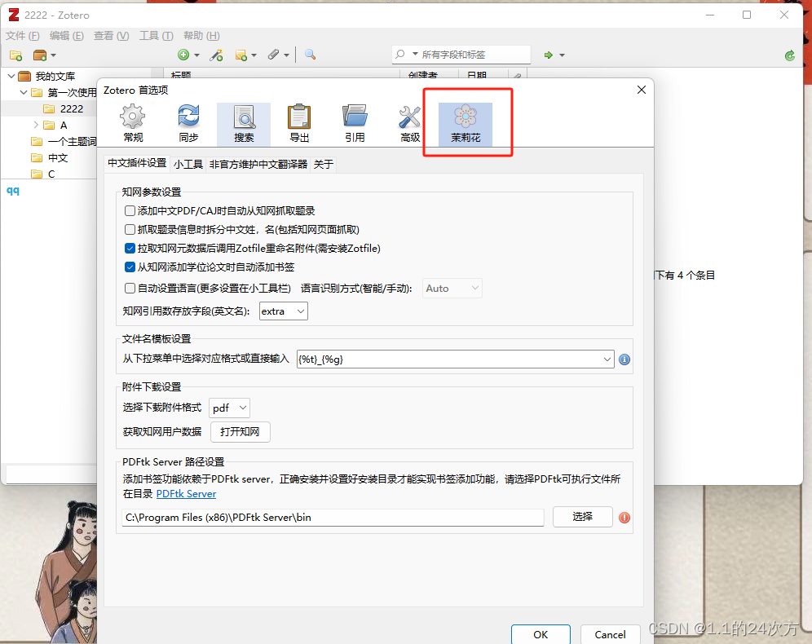Uncheck auto-add bookmarks for CNKI theses
Viewport: 812px width, 644px height.
[x=130, y=267]
